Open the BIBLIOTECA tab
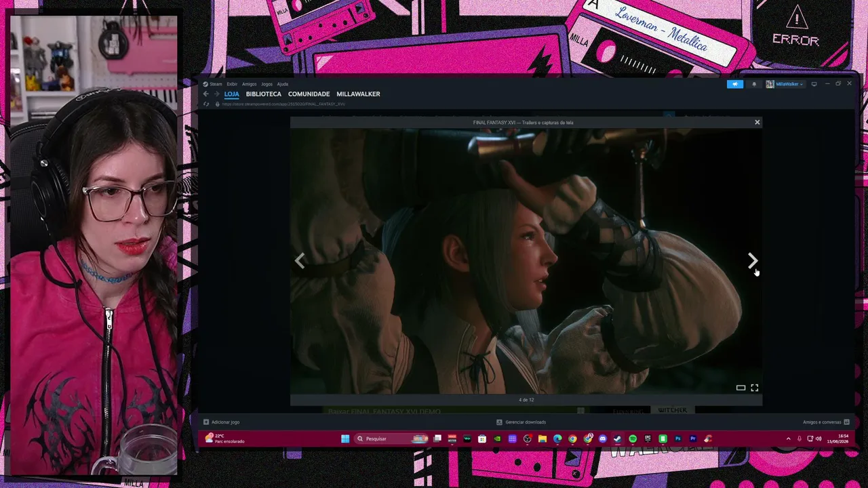The height and width of the screenshot is (488, 868). [263, 94]
